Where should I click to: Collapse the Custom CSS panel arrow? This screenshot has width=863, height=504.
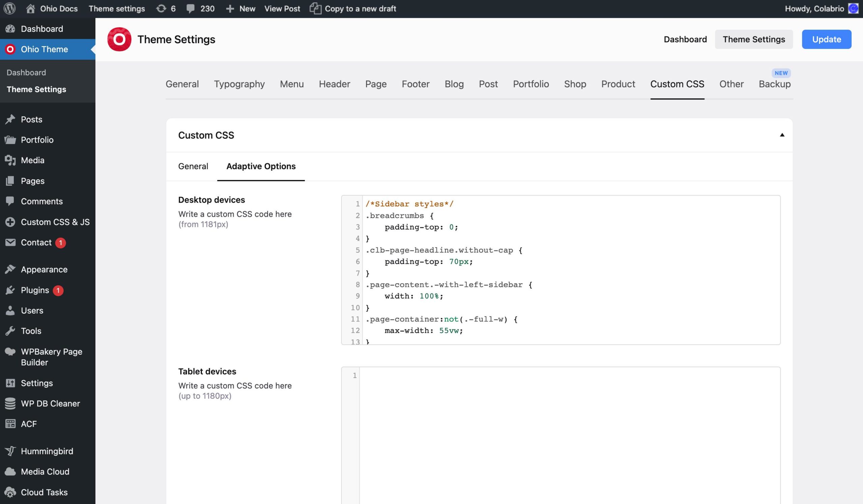[782, 135]
